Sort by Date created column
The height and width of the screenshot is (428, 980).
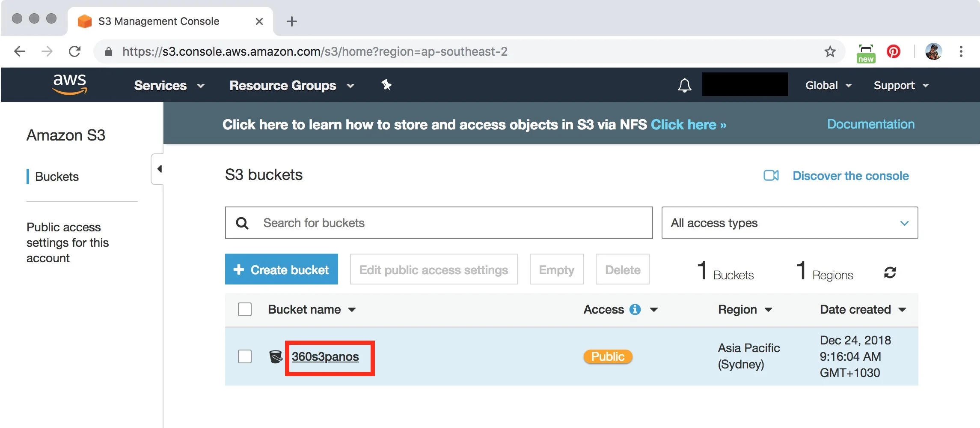(863, 309)
